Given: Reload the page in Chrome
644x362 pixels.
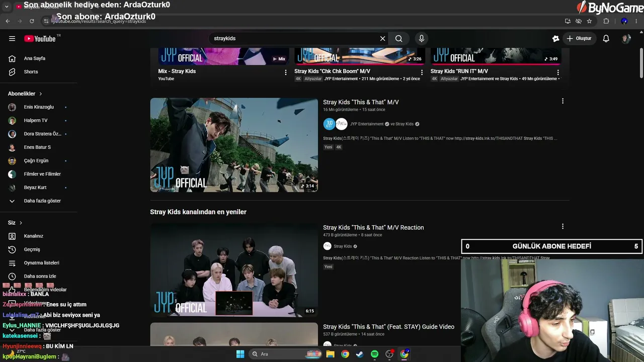Looking at the screenshot, I should click(32, 21).
